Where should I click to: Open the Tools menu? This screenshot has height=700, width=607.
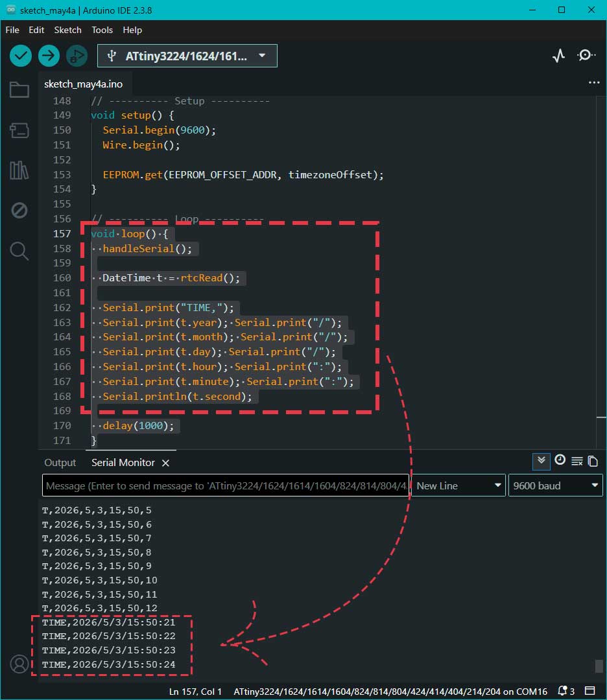click(x=102, y=30)
